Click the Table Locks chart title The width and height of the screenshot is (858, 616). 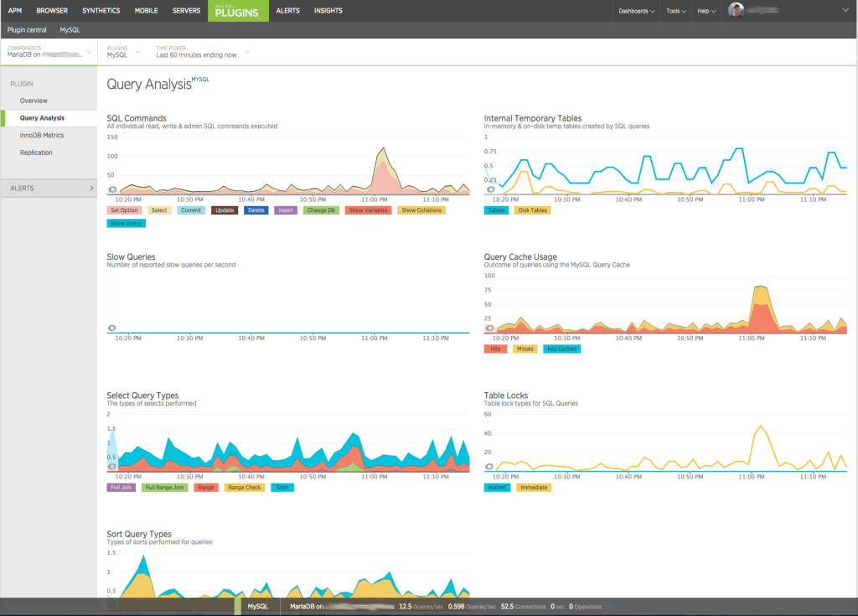click(505, 396)
